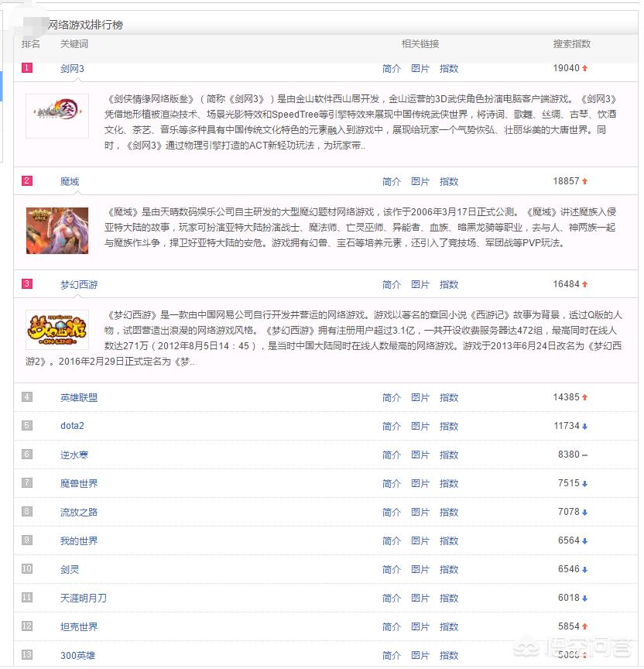Open 指数 for 300英雄

click(449, 655)
